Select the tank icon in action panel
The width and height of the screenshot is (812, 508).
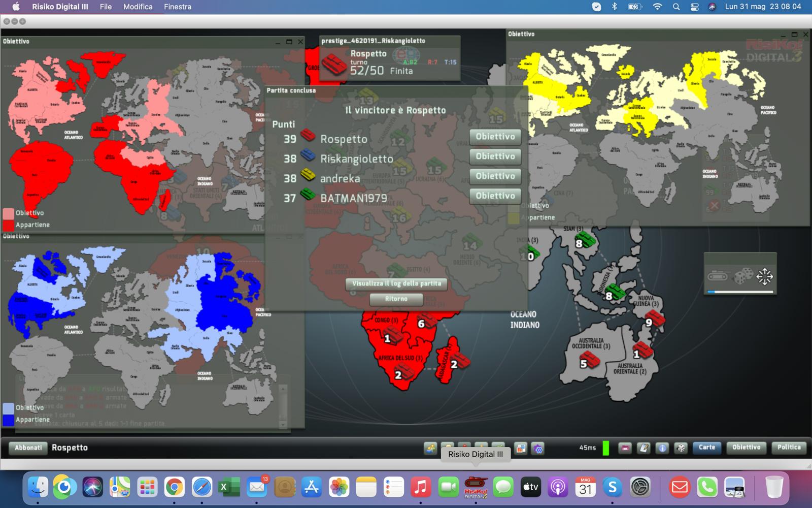pos(718,277)
